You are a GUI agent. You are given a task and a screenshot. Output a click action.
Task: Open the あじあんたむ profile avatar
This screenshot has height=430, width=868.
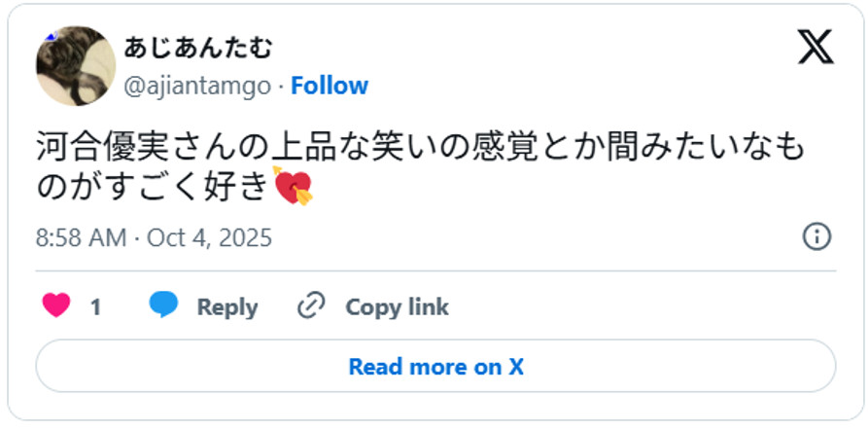[76, 65]
